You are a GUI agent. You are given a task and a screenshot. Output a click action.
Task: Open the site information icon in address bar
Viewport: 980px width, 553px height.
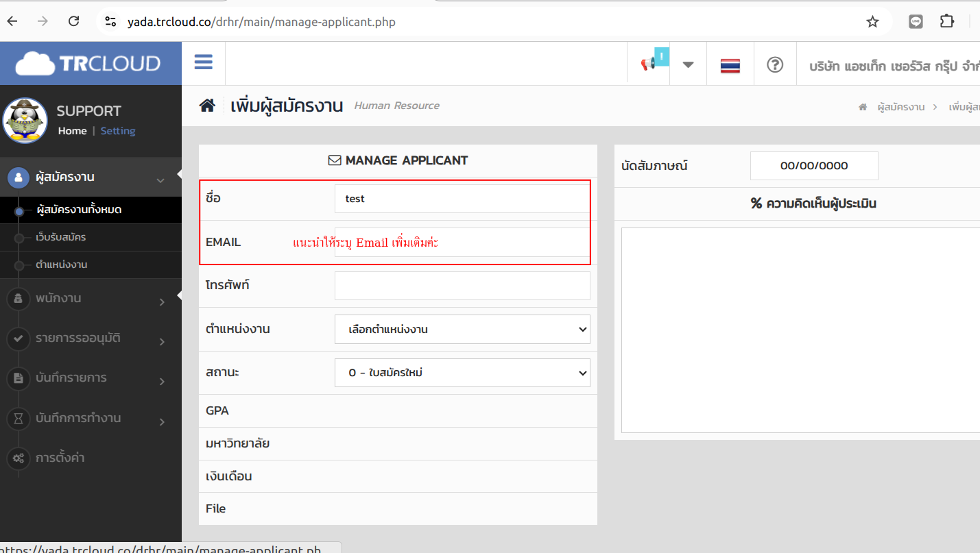point(110,22)
